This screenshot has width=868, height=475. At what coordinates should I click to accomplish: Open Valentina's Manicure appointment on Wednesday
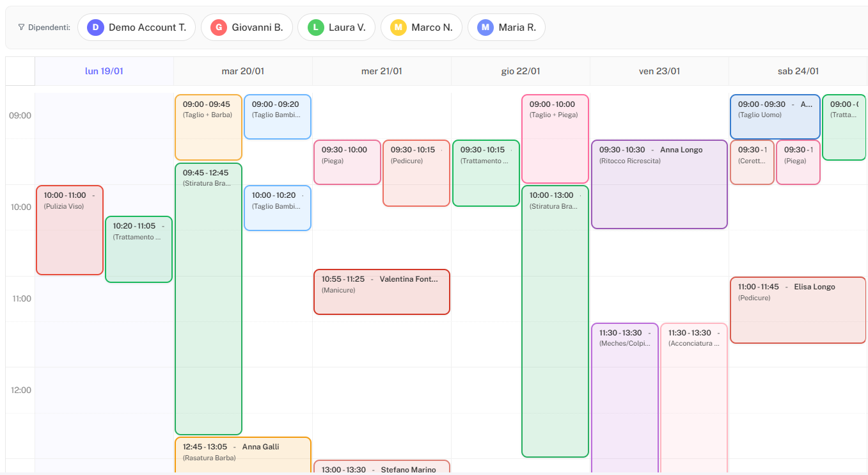(x=382, y=292)
